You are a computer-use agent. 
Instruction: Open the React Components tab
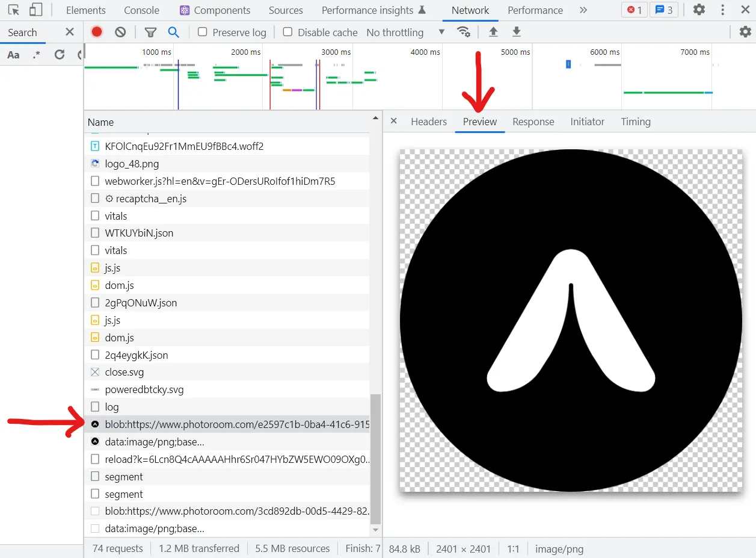click(x=215, y=10)
